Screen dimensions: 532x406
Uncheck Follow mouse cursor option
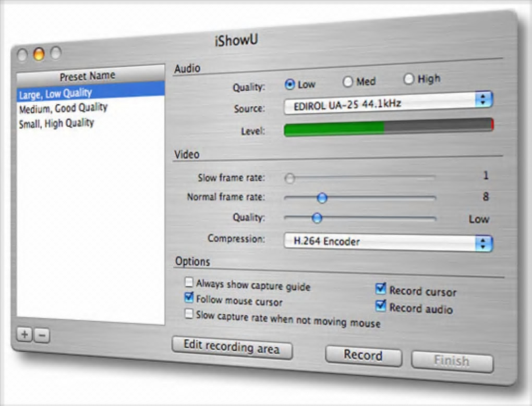coord(189,298)
